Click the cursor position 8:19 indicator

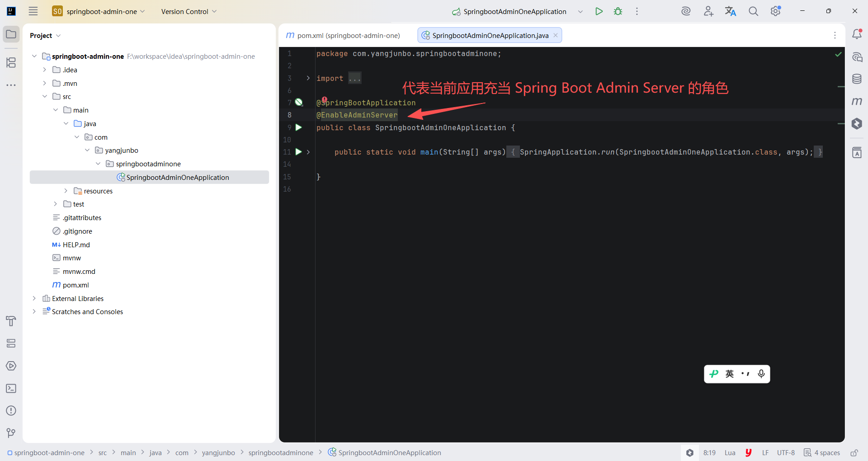click(x=709, y=453)
